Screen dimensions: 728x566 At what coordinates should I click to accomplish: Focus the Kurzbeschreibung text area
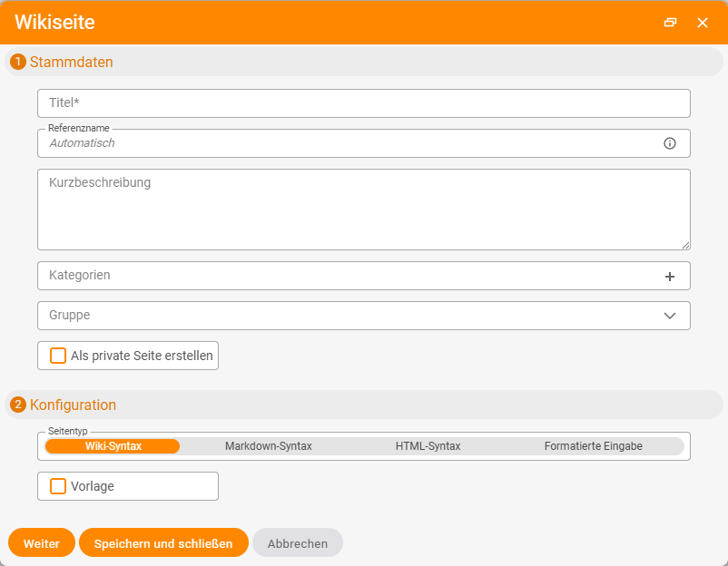(364, 210)
